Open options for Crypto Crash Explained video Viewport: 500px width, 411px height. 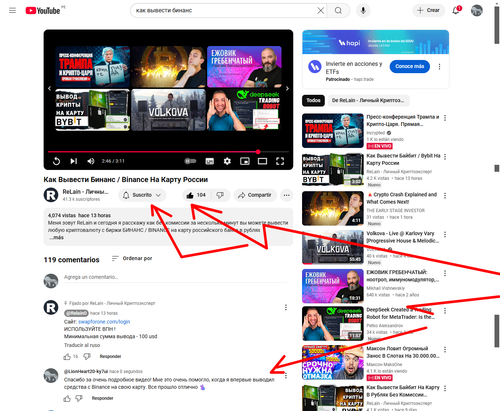(445, 196)
